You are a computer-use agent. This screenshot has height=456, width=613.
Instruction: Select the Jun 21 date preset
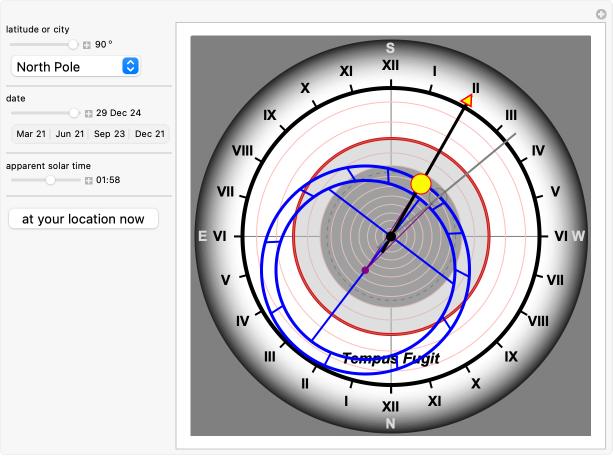coord(69,134)
